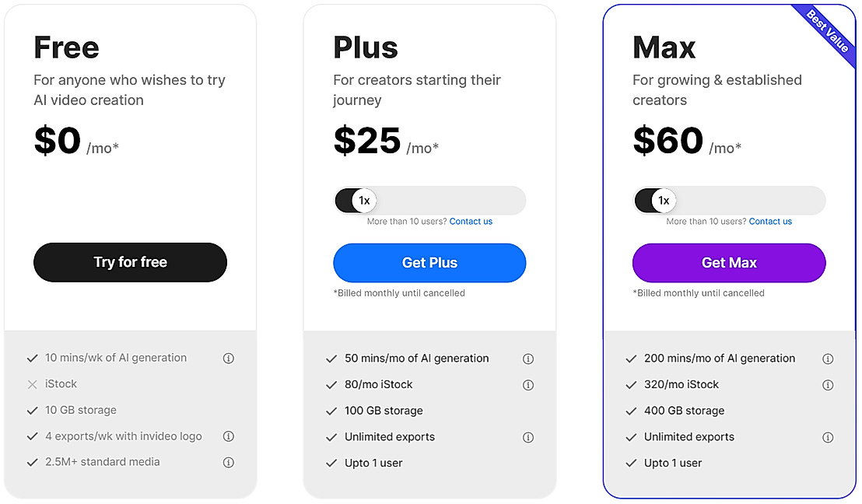Click the info icon beside Max plan's "Unlimited exports"
The width and height of the screenshot is (862, 504).
pyautogui.click(x=828, y=436)
